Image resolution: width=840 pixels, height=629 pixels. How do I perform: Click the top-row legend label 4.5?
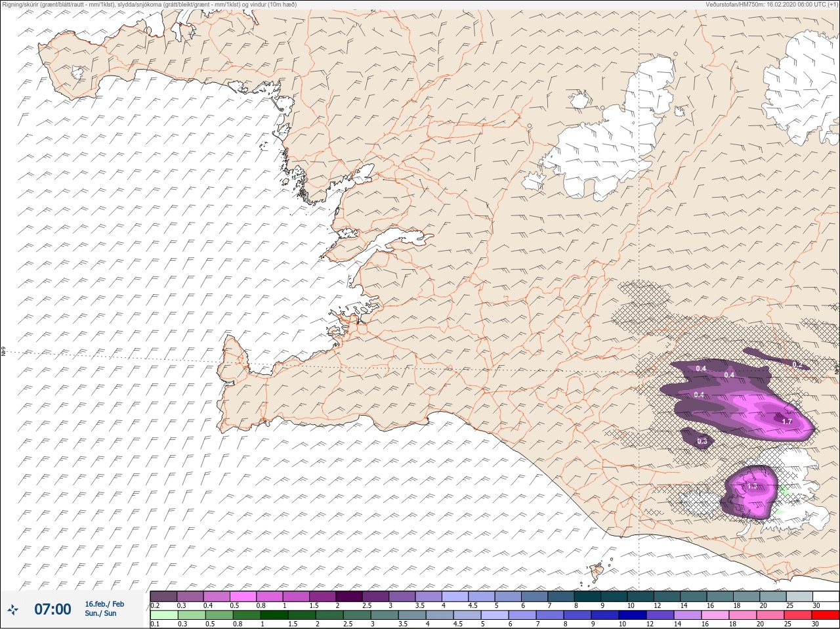472,605
